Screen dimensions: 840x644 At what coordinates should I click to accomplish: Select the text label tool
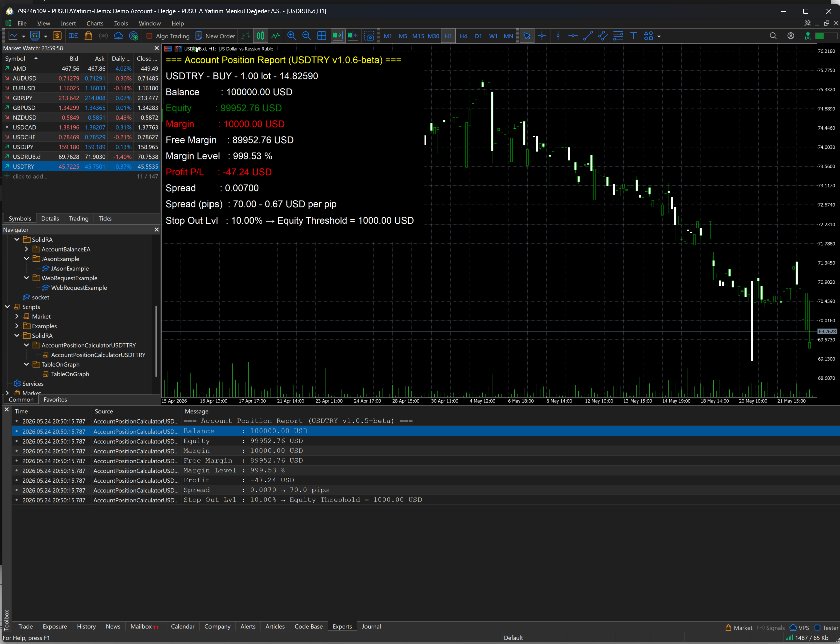point(633,36)
